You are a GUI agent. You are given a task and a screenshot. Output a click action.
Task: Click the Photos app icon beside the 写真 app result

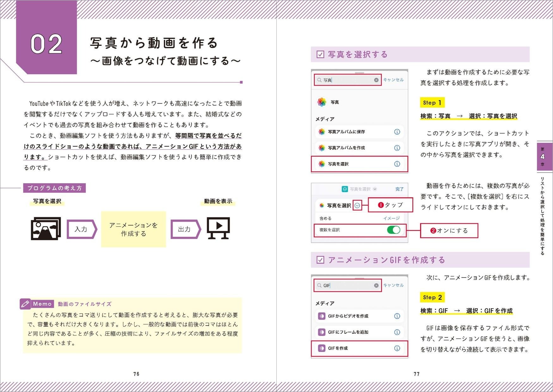(322, 102)
